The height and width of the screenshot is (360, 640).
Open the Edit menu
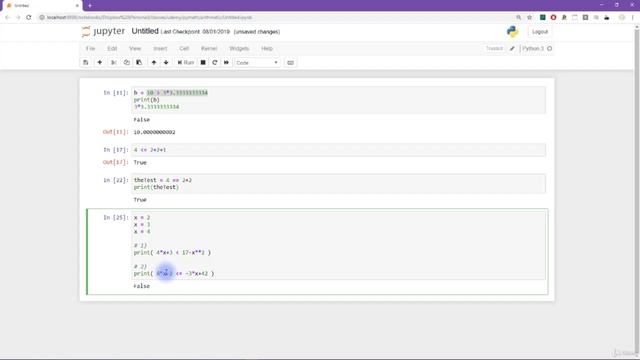[112, 48]
